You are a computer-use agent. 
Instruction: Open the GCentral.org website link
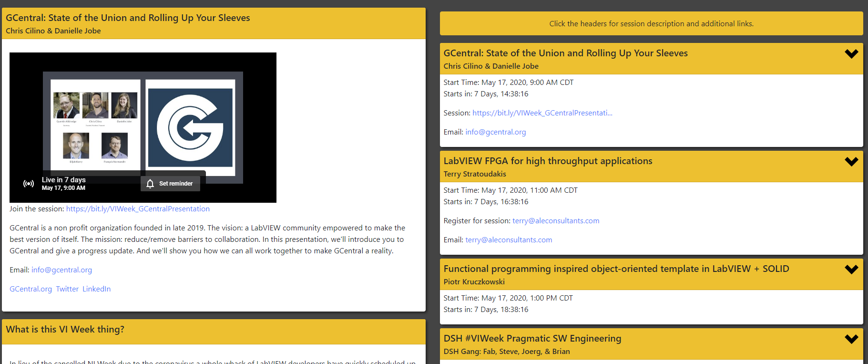(31, 289)
